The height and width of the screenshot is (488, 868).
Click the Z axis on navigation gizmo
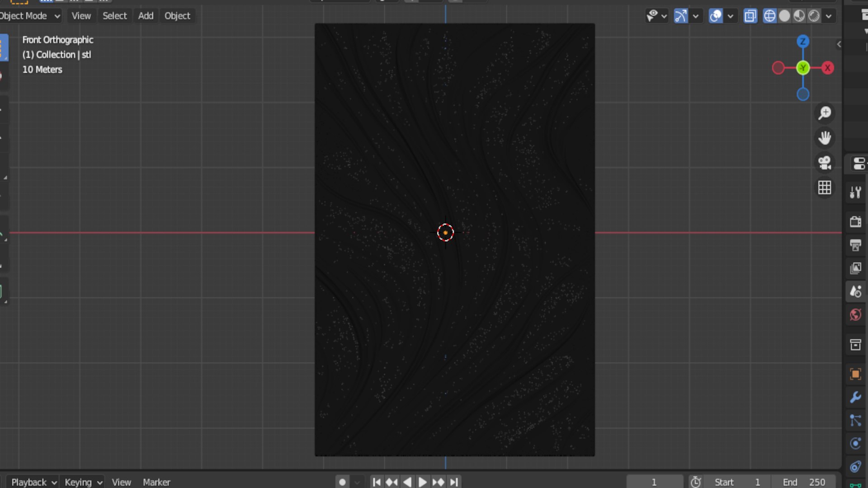803,42
